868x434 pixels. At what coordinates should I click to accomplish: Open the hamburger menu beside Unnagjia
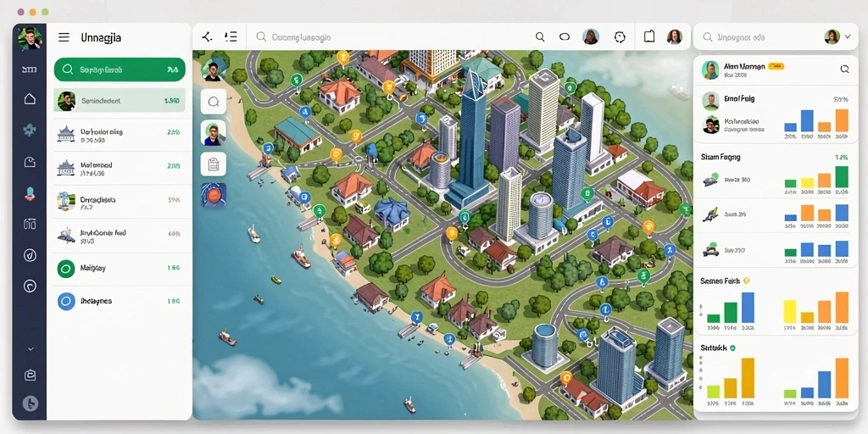(64, 37)
